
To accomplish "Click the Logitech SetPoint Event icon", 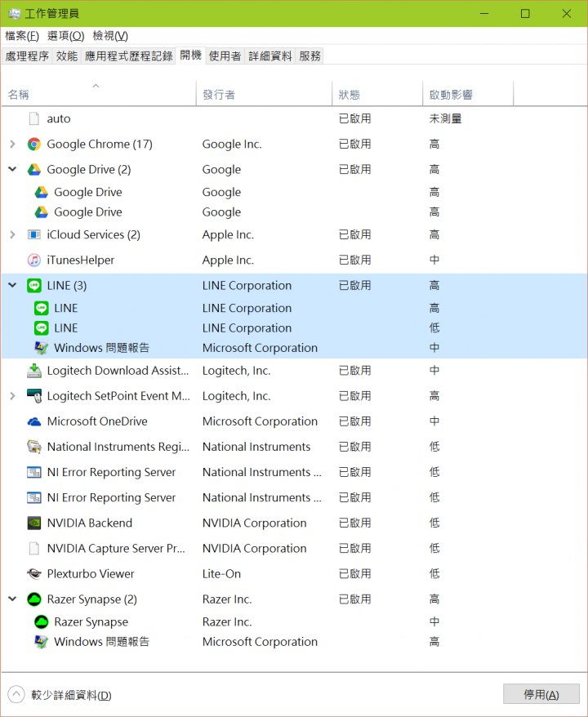I will point(33,396).
